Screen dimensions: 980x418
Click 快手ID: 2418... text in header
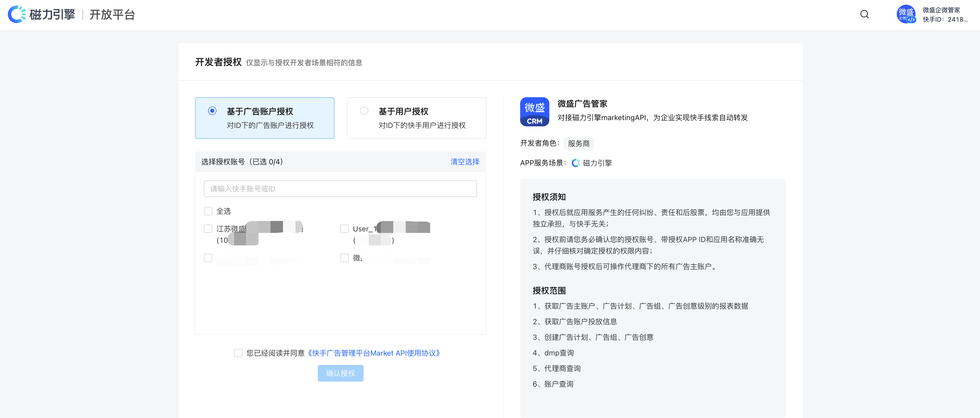(945, 19)
